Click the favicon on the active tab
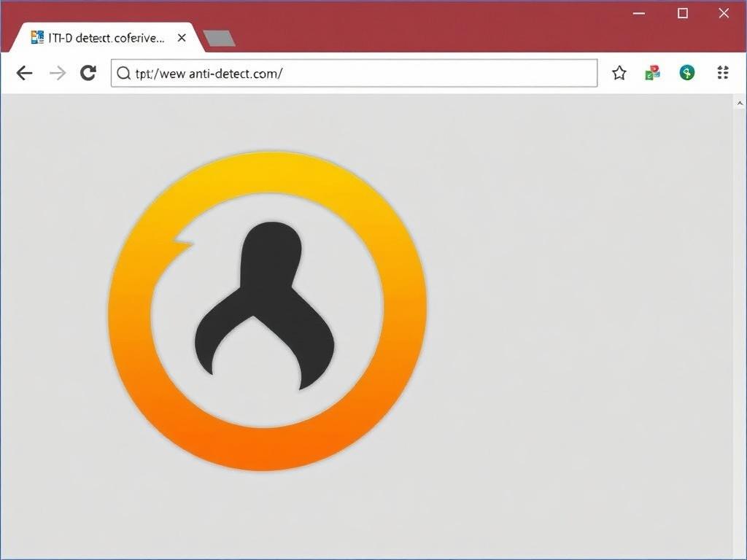747x560 pixels. pyautogui.click(x=37, y=38)
